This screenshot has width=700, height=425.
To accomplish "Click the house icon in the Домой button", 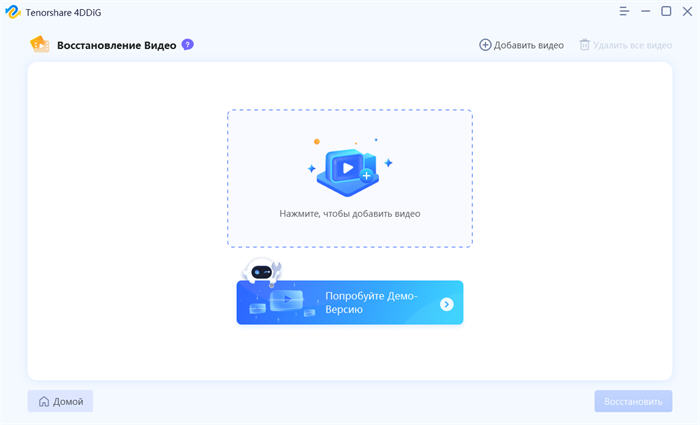I will [44, 401].
